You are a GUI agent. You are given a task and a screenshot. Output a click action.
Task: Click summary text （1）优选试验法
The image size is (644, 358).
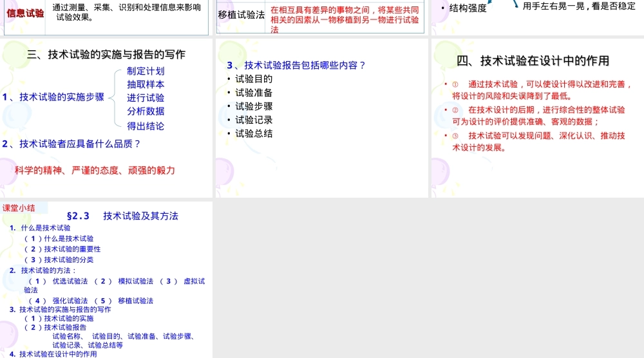[x=58, y=281]
